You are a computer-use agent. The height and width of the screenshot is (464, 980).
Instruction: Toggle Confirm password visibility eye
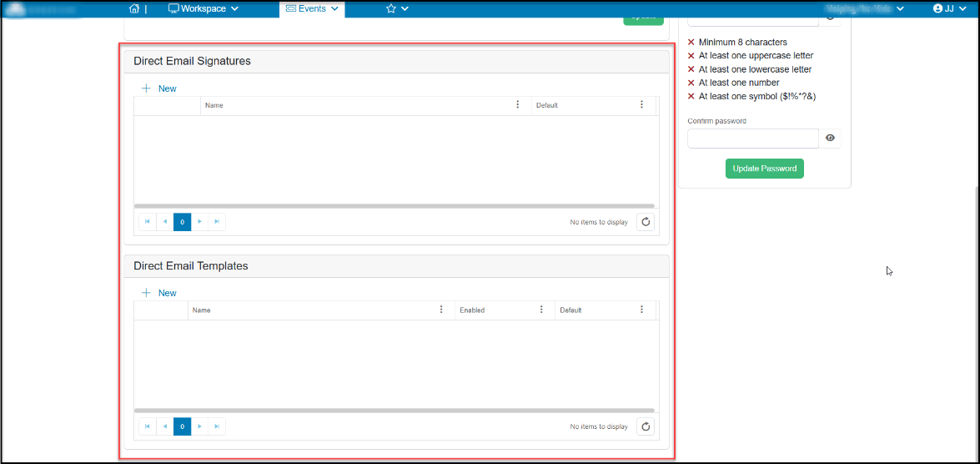[x=830, y=139]
